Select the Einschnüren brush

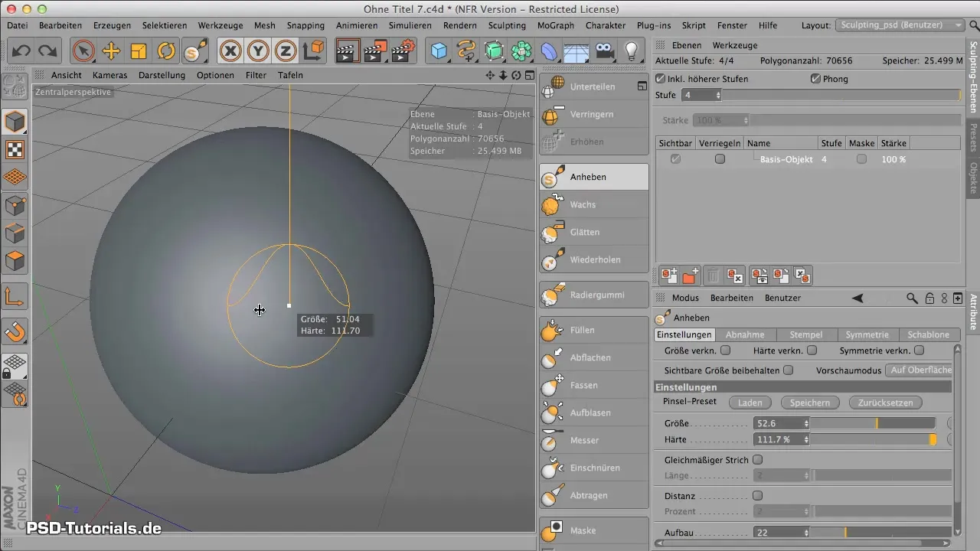coord(593,468)
